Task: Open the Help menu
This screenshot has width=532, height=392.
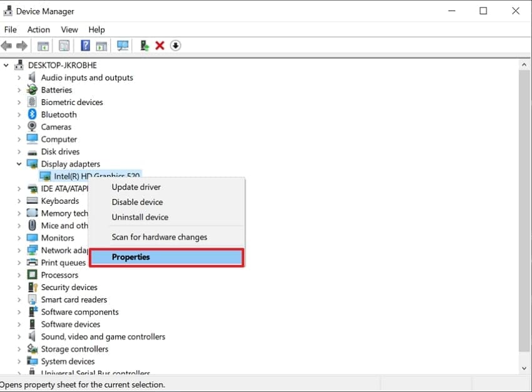Action: (x=96, y=30)
